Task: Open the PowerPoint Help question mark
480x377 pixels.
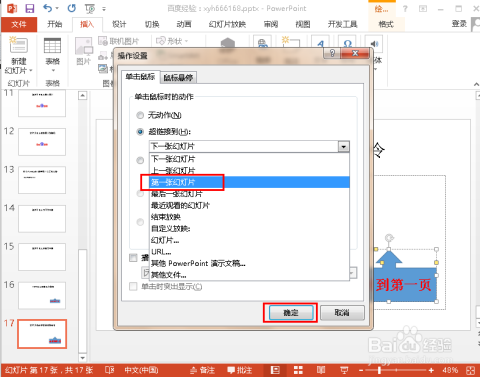Action: pyautogui.click(x=405, y=9)
